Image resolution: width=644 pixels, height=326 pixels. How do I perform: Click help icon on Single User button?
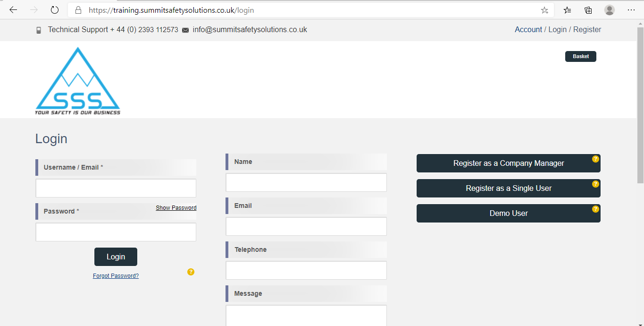pyautogui.click(x=595, y=184)
